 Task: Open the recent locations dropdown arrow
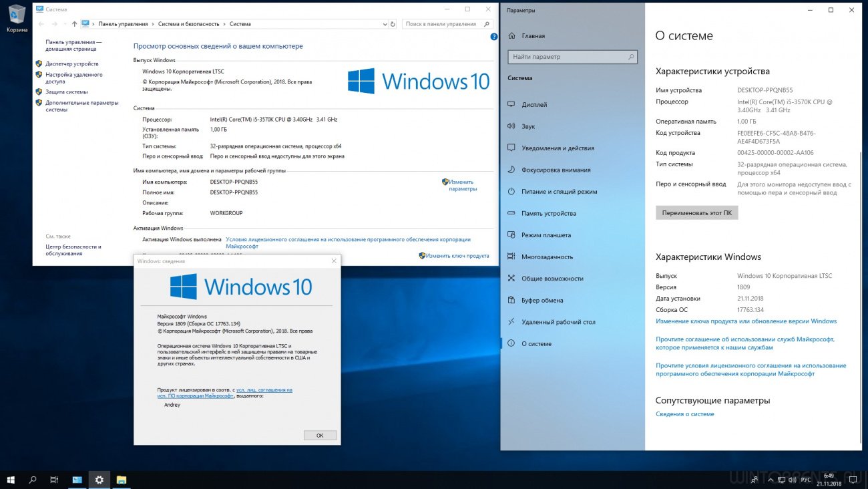click(64, 24)
